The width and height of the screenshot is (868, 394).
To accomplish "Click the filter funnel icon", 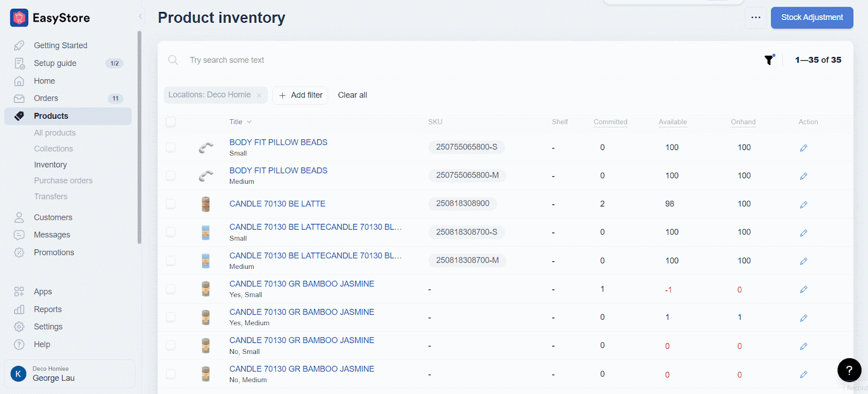I will (769, 60).
